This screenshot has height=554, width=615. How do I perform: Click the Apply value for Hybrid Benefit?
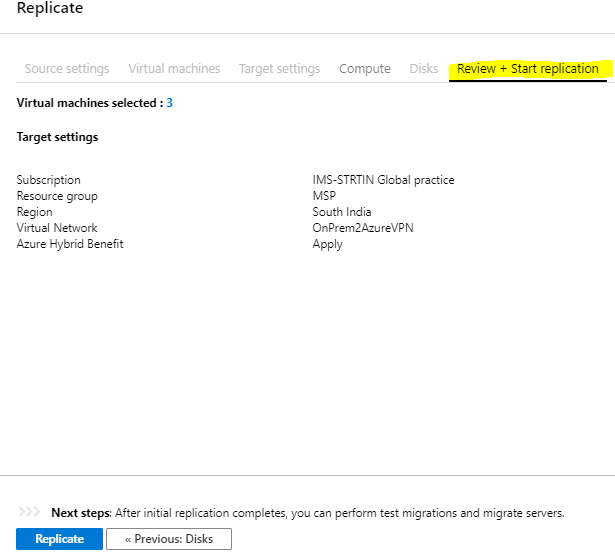(328, 244)
